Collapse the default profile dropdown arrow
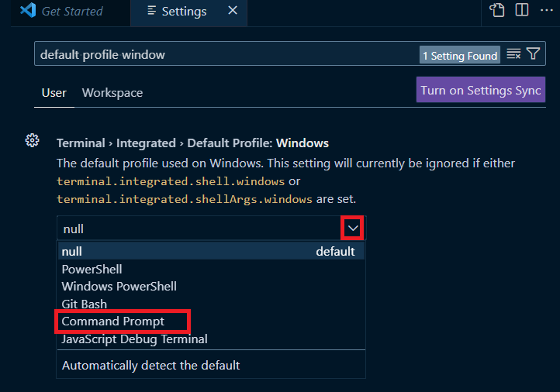 point(353,229)
